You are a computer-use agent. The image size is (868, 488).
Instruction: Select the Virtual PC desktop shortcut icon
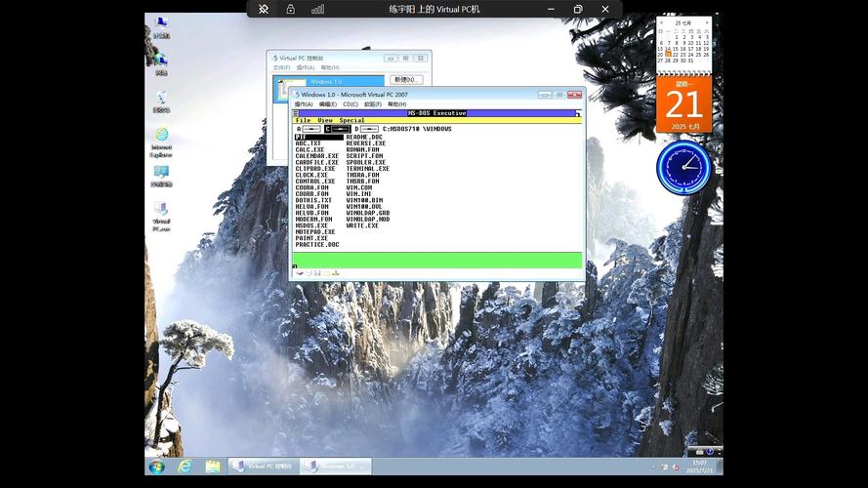point(161,217)
